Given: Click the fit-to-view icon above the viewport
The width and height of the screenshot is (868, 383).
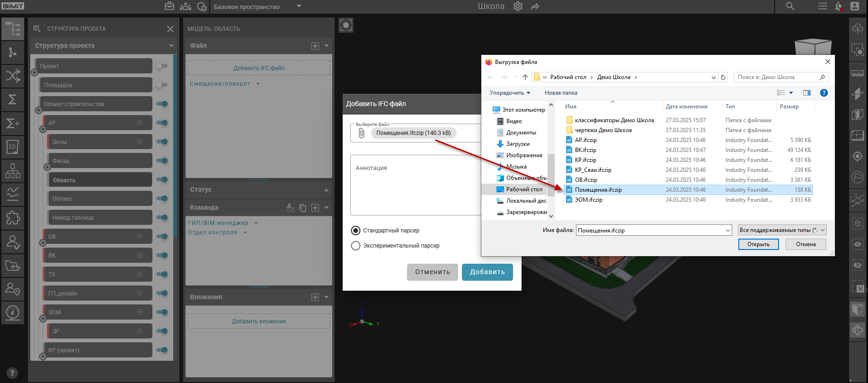Looking at the screenshot, I should click(x=346, y=25).
